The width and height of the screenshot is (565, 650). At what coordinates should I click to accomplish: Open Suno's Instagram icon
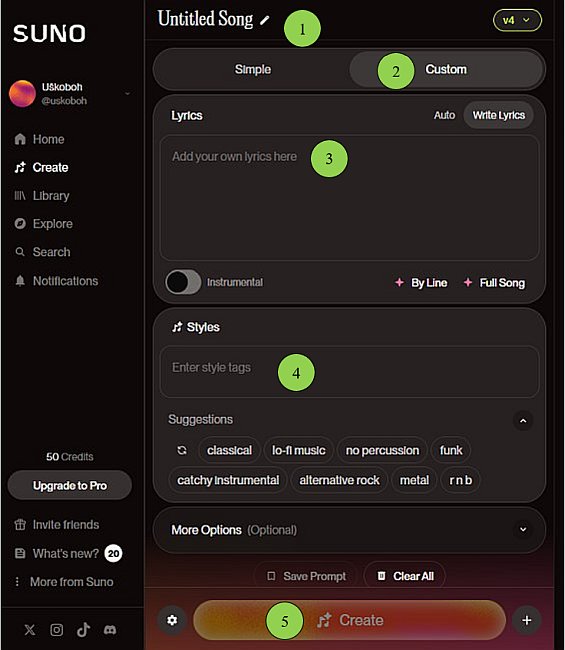pyautogui.click(x=57, y=630)
